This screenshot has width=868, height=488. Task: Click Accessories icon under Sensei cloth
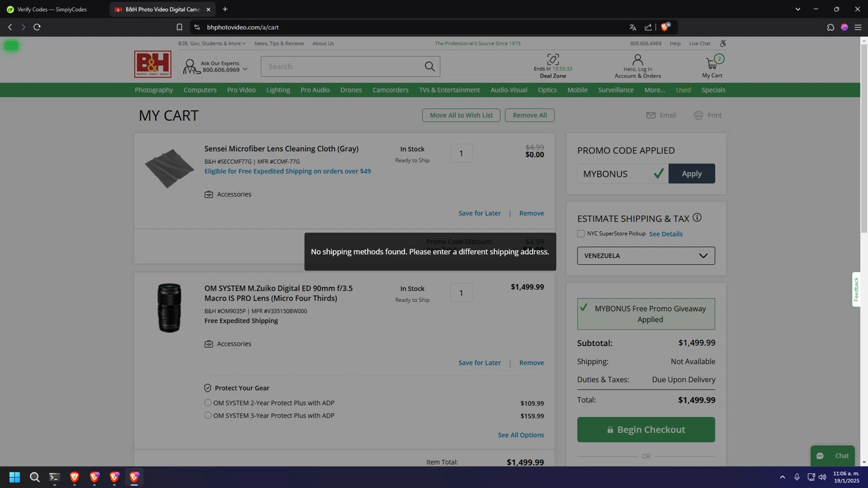point(209,194)
